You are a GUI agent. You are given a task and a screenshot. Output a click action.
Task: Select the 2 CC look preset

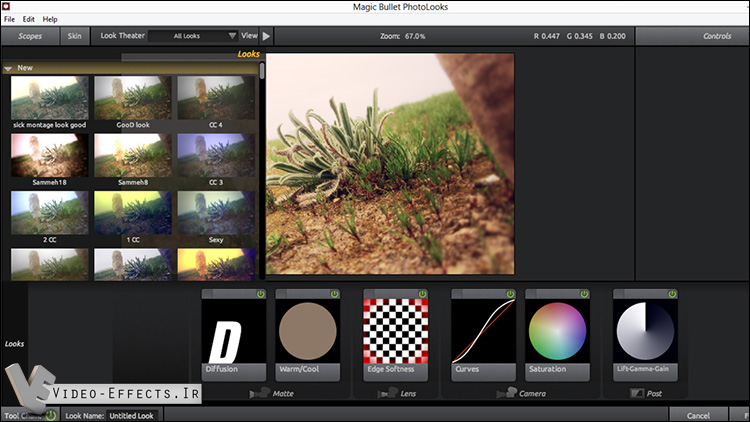(50, 217)
